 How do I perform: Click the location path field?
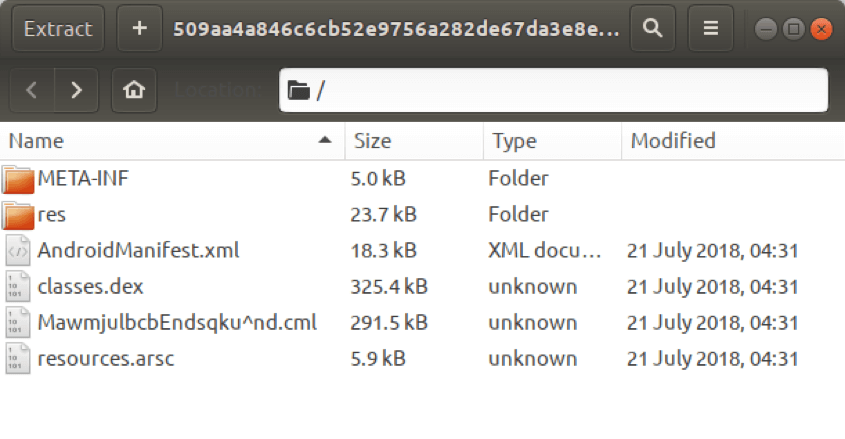coord(553,90)
